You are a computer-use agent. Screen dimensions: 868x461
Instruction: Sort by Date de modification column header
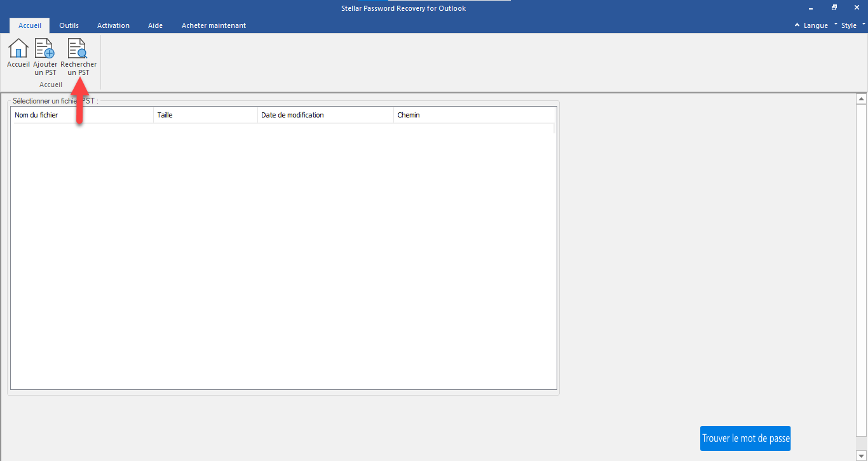[x=325, y=115]
